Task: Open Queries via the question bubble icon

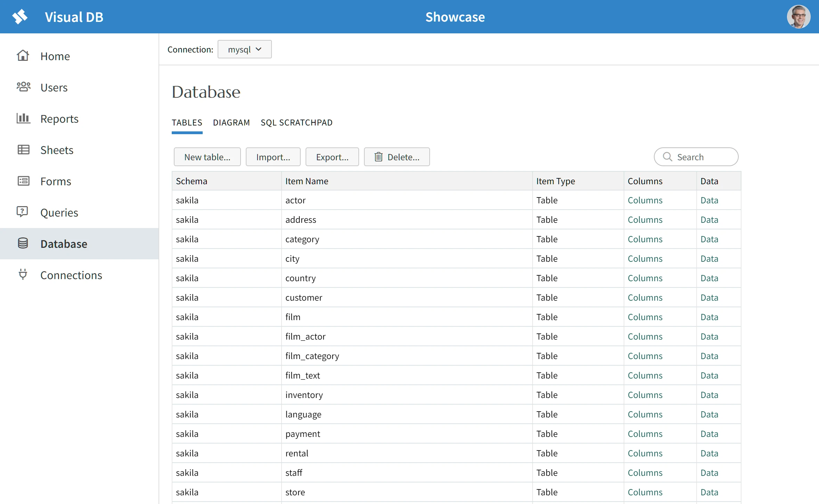Action: [x=23, y=212]
